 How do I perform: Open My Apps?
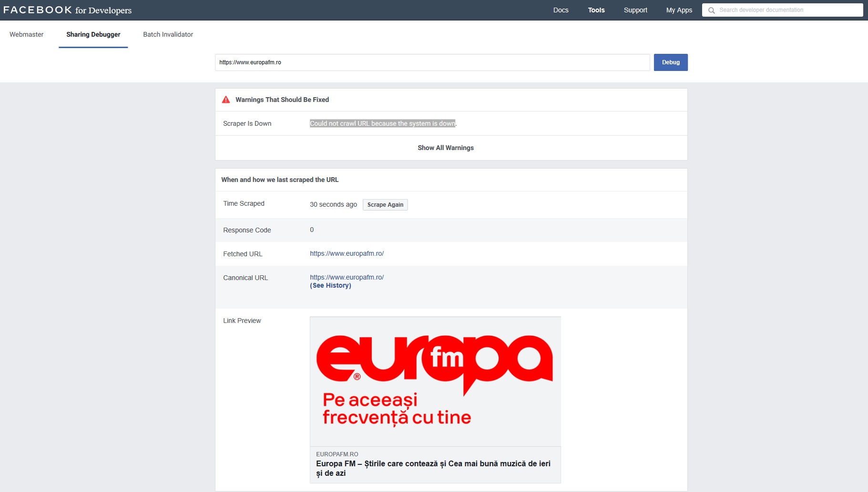(x=679, y=10)
